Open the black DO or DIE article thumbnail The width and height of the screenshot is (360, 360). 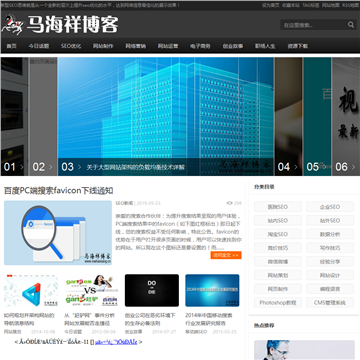(152, 290)
